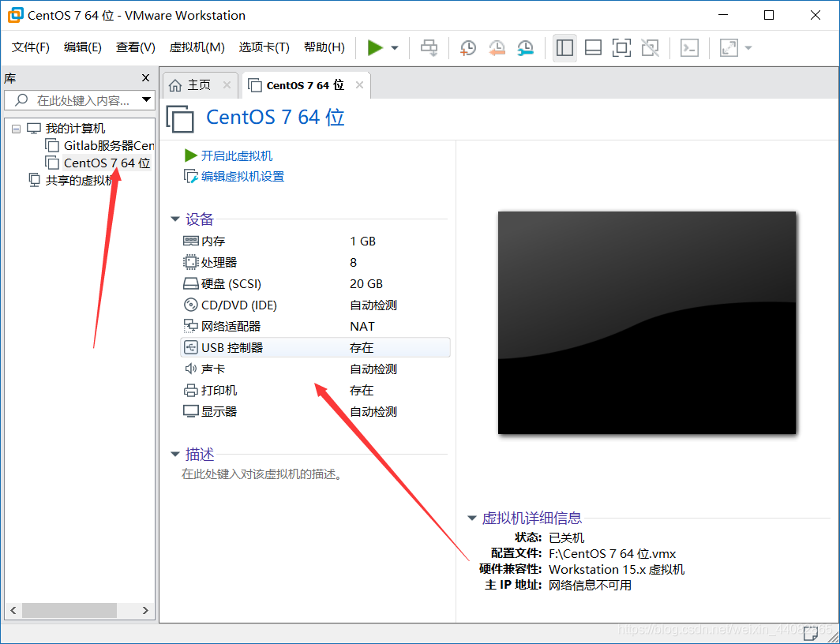Screen dimensions: 840x644
Task: Click 开启此虚拟机 link
Action: pyautogui.click(x=236, y=155)
